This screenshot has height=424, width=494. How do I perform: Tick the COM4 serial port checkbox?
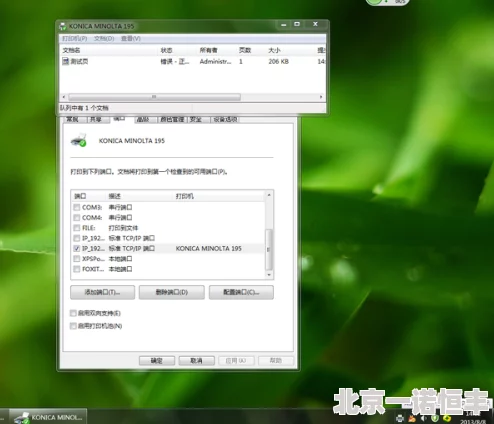[77, 218]
